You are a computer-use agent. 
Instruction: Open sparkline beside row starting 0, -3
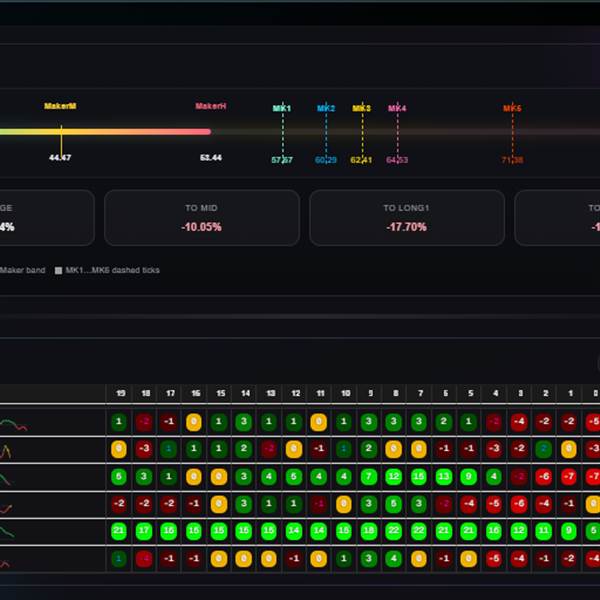tap(6, 452)
